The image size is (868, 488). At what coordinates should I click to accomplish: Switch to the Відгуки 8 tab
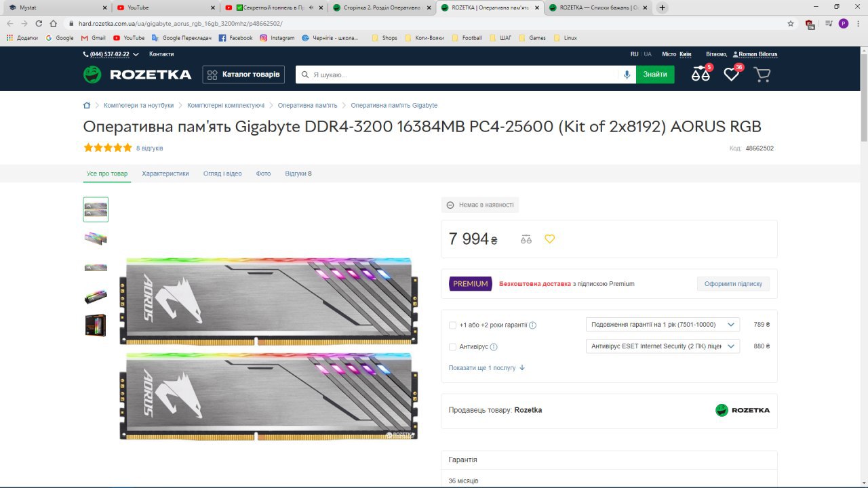point(298,174)
